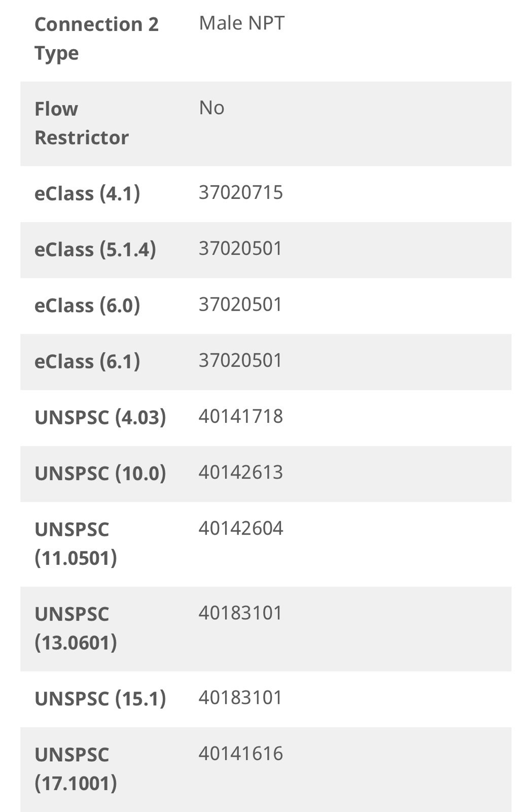Image resolution: width=532 pixels, height=812 pixels.
Task: Click the UNSPSC (15.1) label
Action: 100,699
